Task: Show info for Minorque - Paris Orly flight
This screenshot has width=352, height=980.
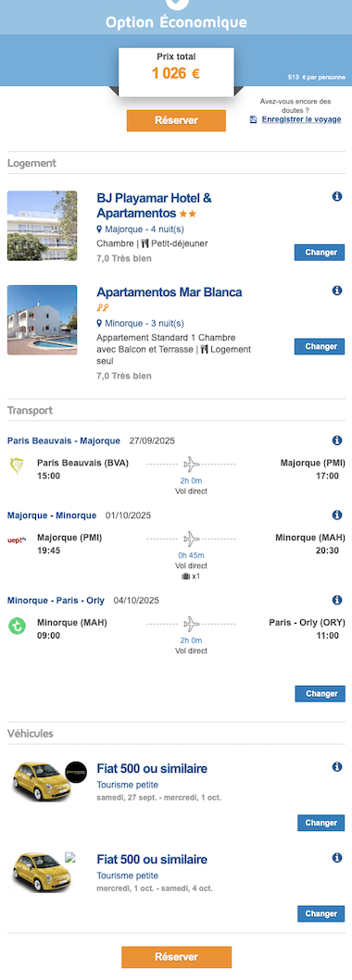Action: click(337, 600)
